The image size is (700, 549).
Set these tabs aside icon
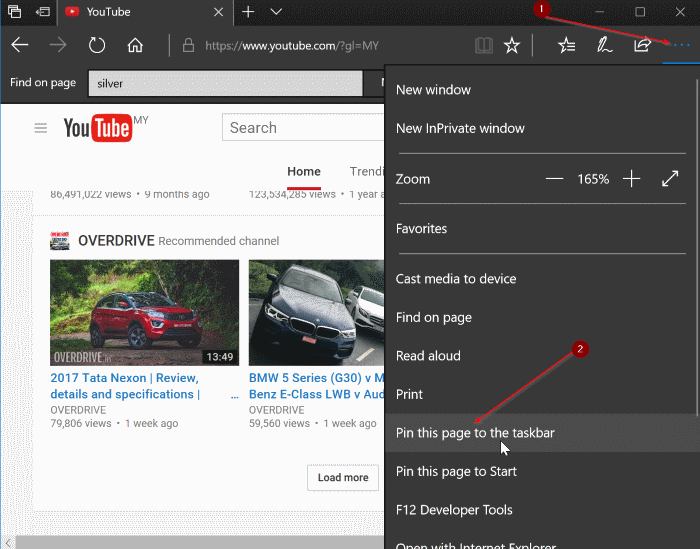[43, 12]
